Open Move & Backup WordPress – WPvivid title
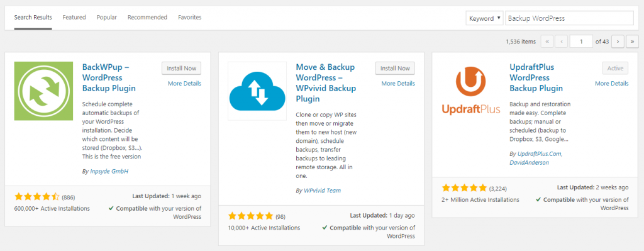 (x=326, y=83)
